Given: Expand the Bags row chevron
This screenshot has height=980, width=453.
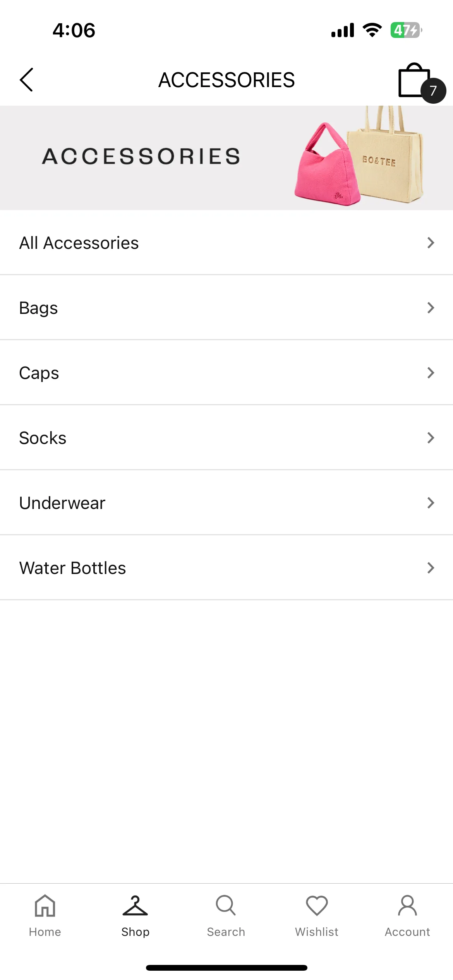Looking at the screenshot, I should [x=431, y=308].
